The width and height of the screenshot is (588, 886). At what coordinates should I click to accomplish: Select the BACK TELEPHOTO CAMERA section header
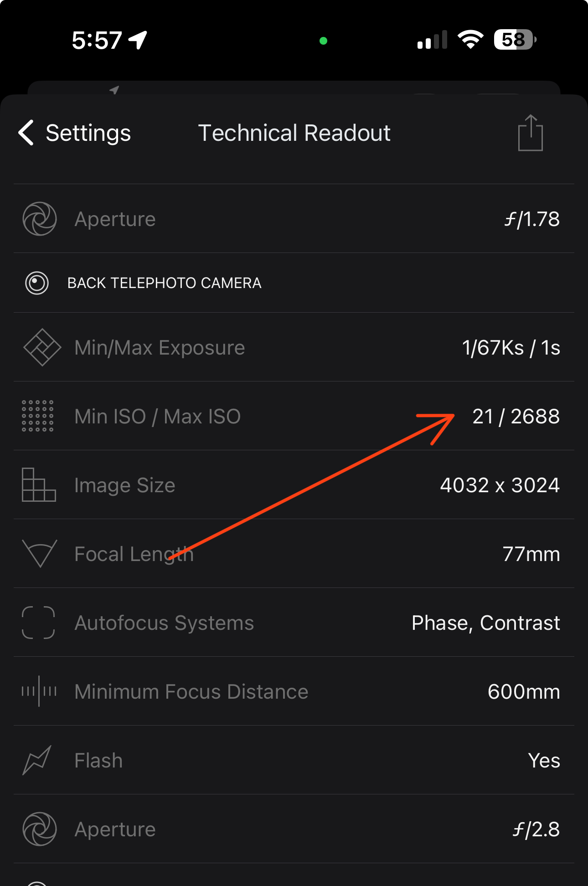pos(164,283)
